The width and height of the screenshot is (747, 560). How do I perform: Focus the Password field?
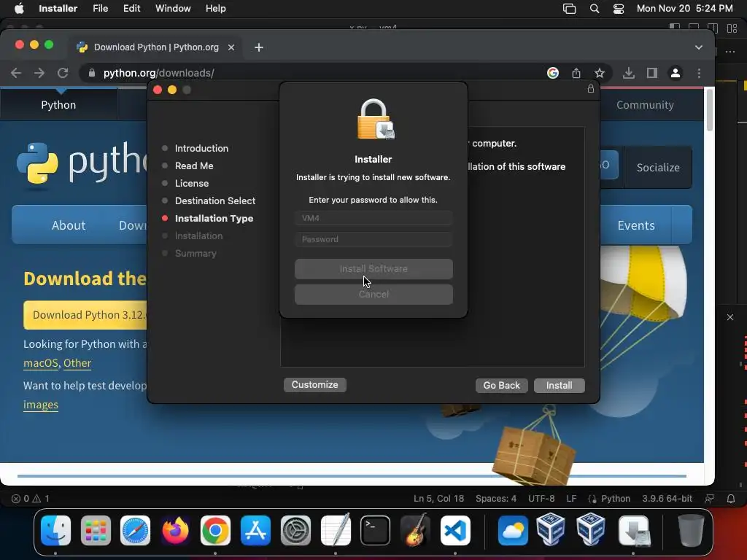[x=373, y=239]
